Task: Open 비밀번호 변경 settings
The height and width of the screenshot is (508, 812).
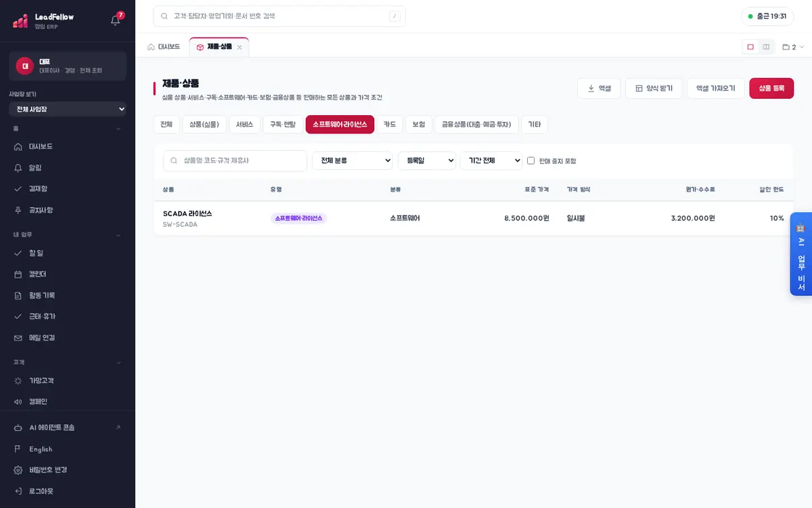Action: pyautogui.click(x=68, y=469)
